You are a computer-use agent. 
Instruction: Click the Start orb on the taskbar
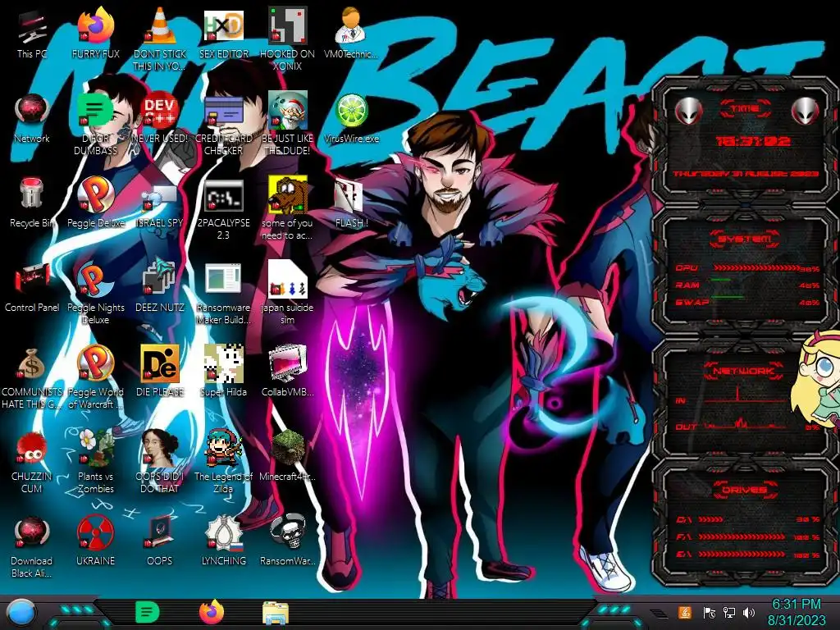(x=21, y=613)
